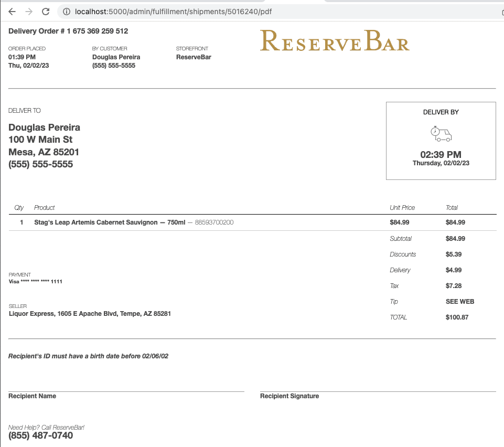Select Visa card ending 1111
This screenshot has height=447, width=504.
[35, 282]
